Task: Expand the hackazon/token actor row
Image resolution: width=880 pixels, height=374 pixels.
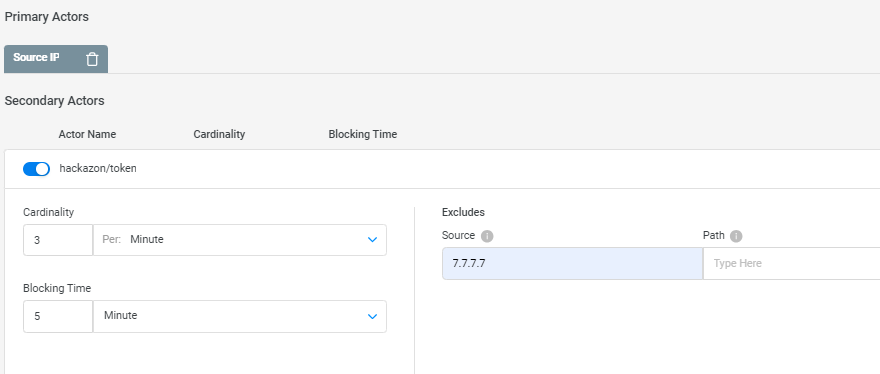Action: point(442,169)
